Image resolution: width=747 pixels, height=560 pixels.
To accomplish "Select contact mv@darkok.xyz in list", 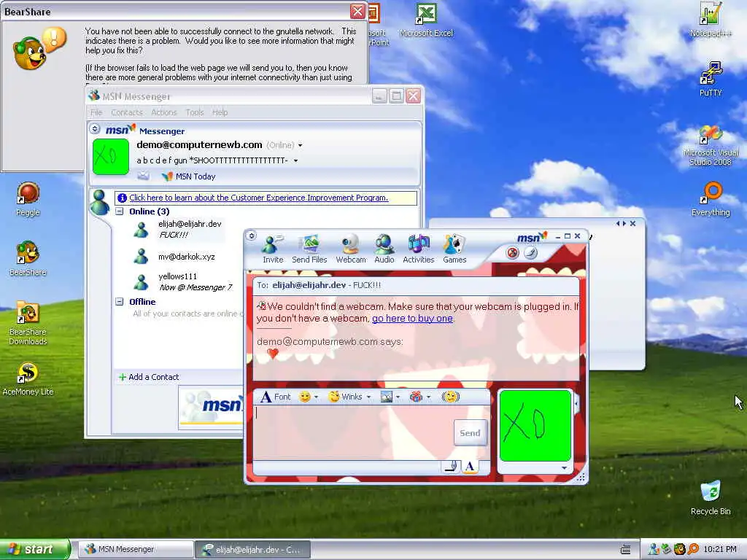I will coord(174,257).
